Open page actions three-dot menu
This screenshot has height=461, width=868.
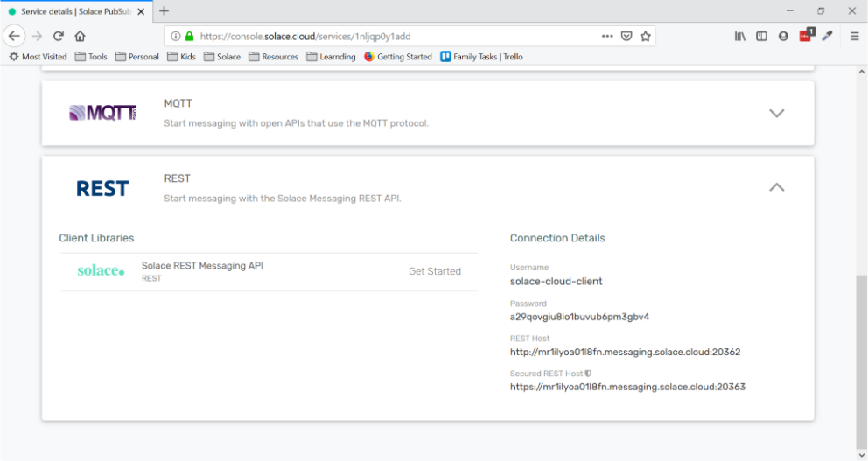607,36
